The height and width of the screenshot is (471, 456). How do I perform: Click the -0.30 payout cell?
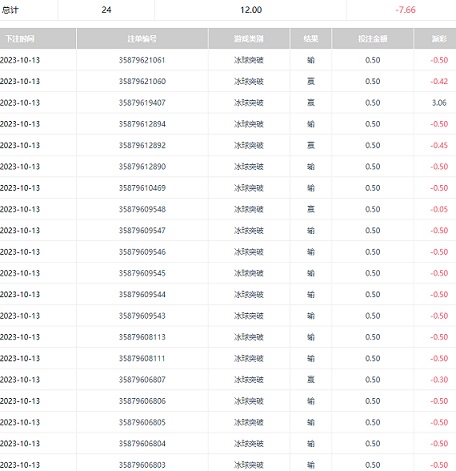pos(439,380)
